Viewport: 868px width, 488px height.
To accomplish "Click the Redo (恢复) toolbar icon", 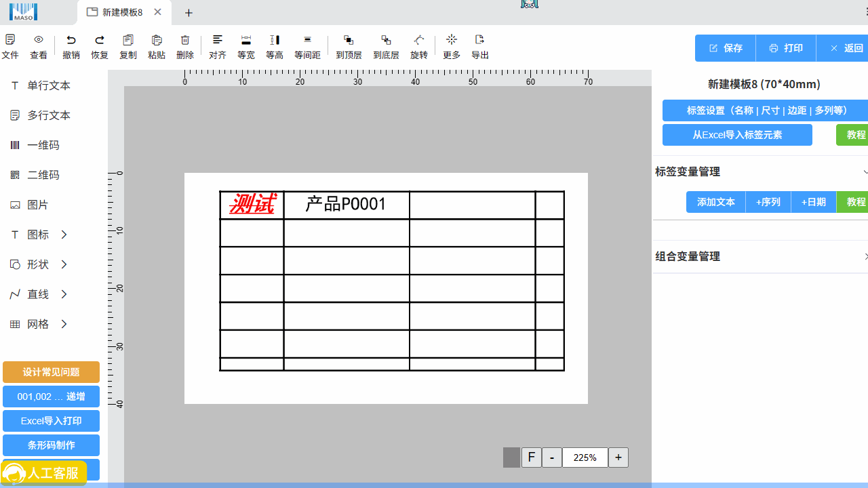I will [100, 41].
